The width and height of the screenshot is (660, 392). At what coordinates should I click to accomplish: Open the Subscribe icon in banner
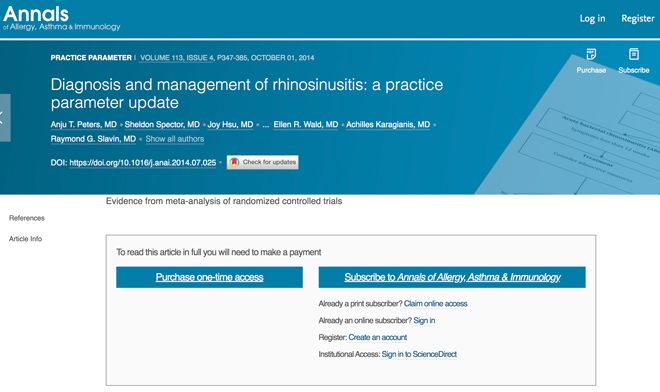tap(633, 61)
